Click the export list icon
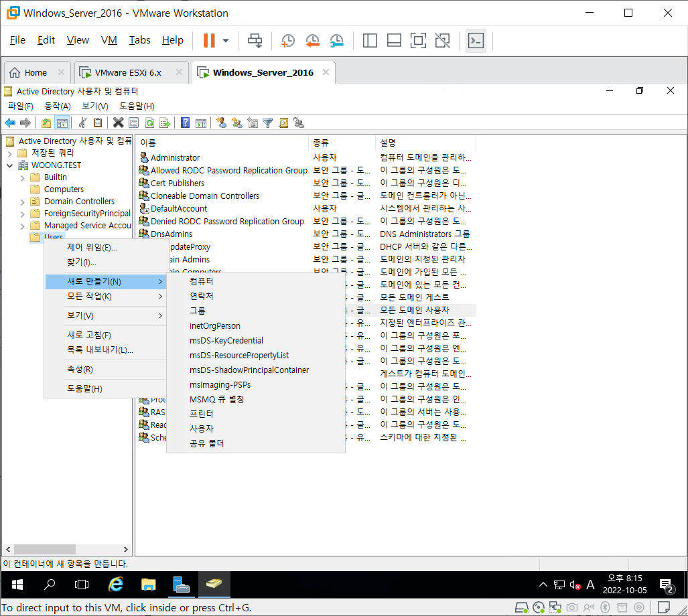The height and width of the screenshot is (616, 688). pyautogui.click(x=165, y=123)
